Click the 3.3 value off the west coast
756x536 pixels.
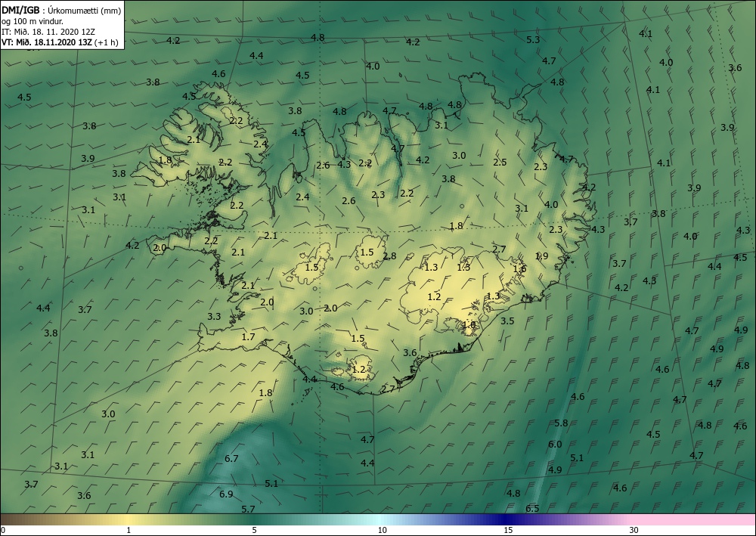pyautogui.click(x=214, y=317)
